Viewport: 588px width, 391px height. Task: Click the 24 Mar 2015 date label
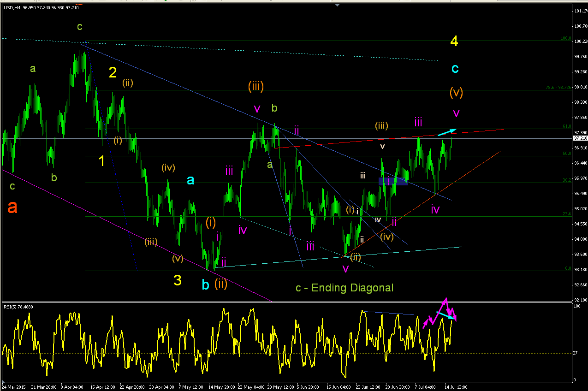pyautogui.click(x=13, y=387)
